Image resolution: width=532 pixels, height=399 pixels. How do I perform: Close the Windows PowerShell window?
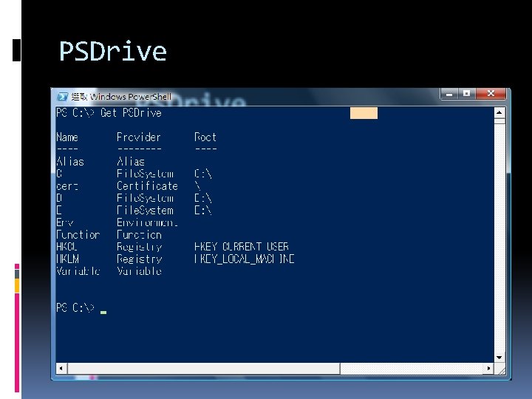(491, 94)
